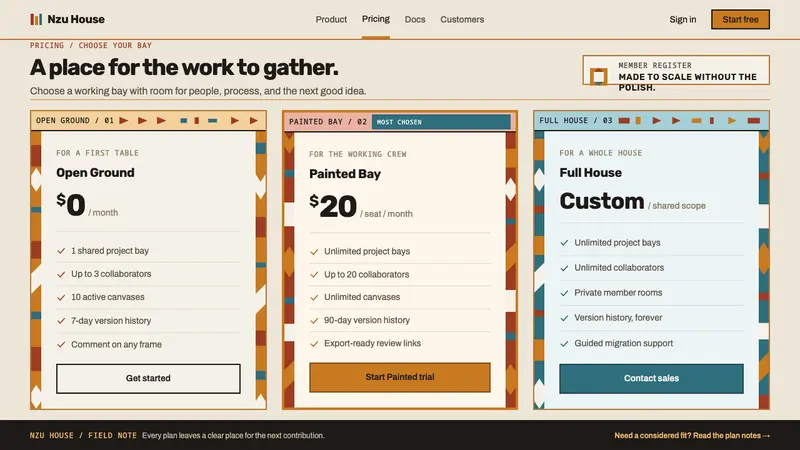Image resolution: width=800 pixels, height=450 pixels.
Task: Click the Member Register card
Action: click(x=676, y=70)
